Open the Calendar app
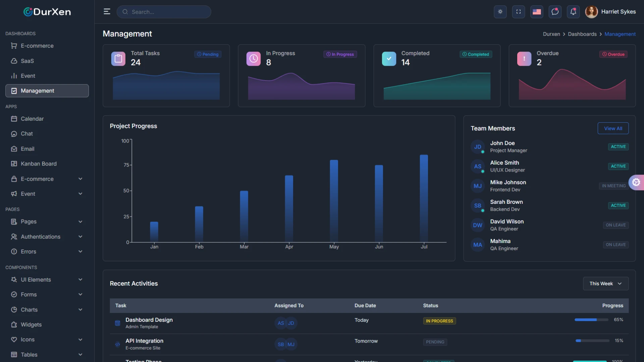 coord(47,119)
